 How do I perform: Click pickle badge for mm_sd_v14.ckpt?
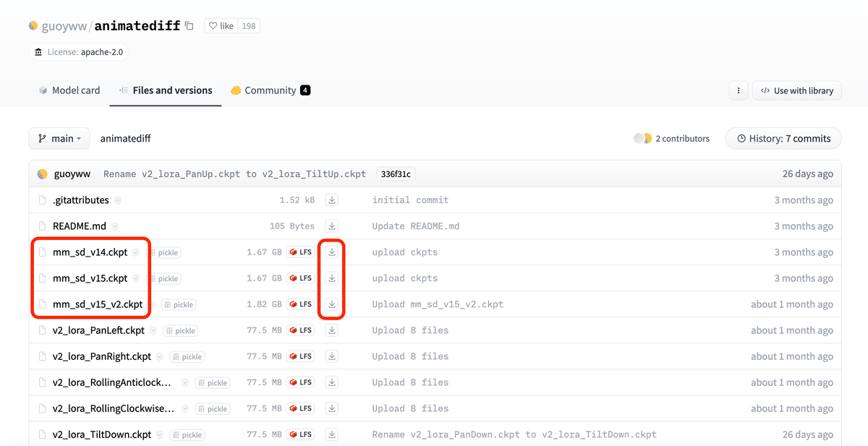(163, 253)
